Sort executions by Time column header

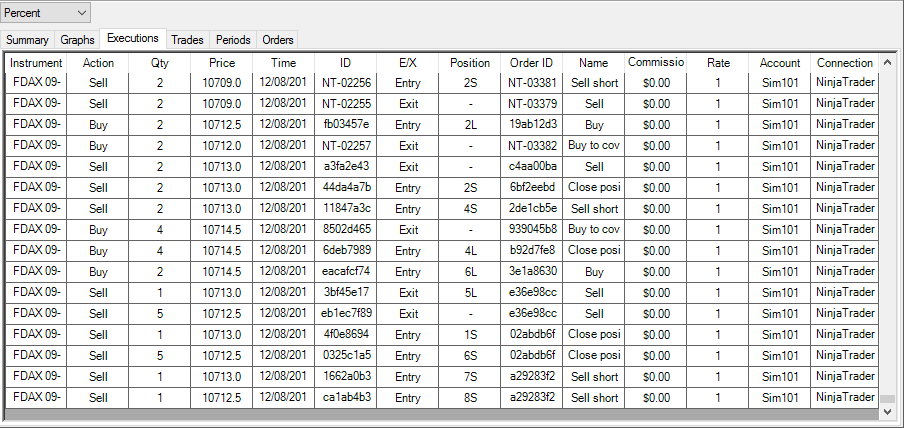pyautogui.click(x=283, y=63)
